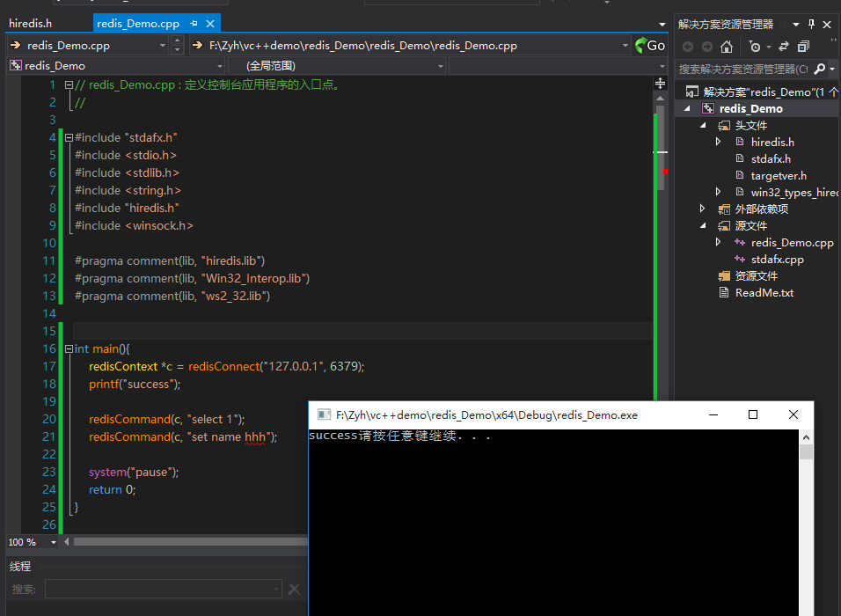Click the pending changes filter clock icon
The width and height of the screenshot is (841, 616).
(755, 47)
